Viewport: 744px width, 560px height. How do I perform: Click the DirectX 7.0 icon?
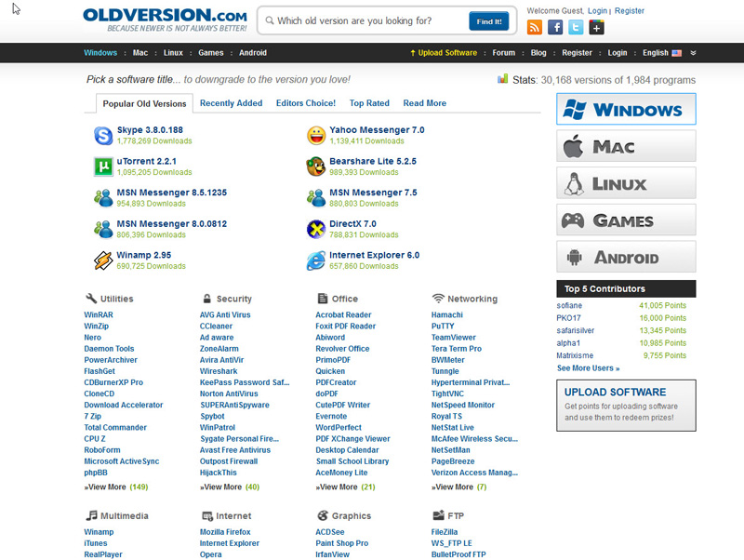pos(316,229)
